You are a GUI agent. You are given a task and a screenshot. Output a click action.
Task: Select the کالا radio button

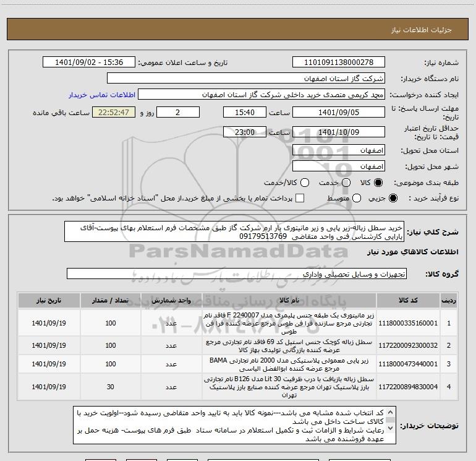pos(378,183)
